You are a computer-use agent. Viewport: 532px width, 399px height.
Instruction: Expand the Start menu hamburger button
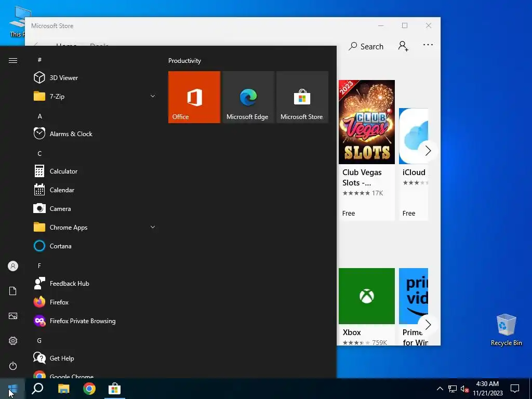tap(13, 60)
